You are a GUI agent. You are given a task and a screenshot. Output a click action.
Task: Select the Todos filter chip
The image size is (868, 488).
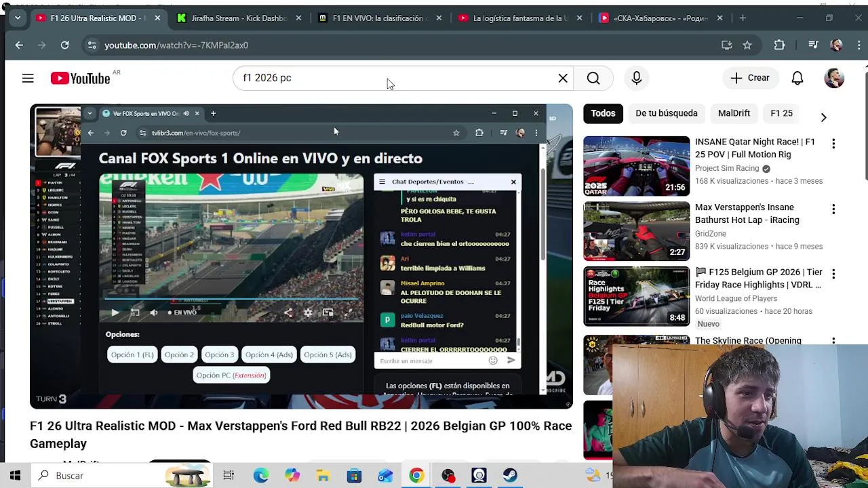pyautogui.click(x=603, y=113)
